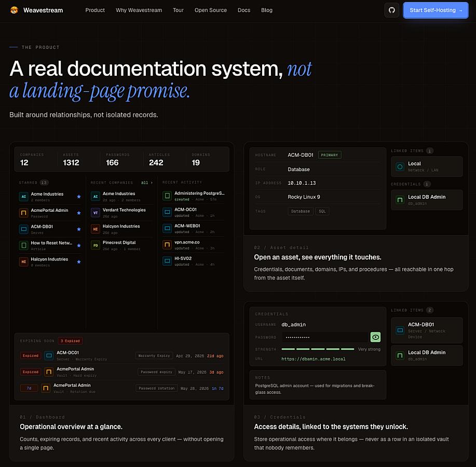Click the Local DB Admin icon under Linked Items 2

[x=400, y=355]
